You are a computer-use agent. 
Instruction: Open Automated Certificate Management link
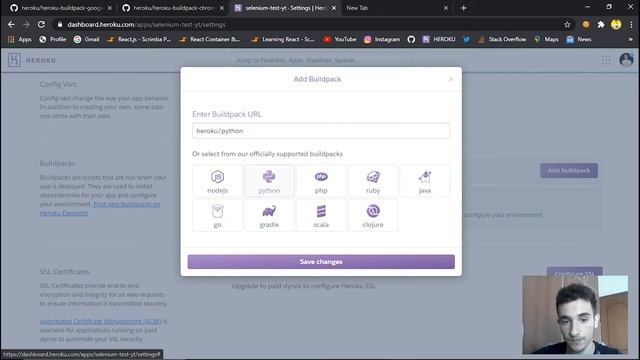100,322
